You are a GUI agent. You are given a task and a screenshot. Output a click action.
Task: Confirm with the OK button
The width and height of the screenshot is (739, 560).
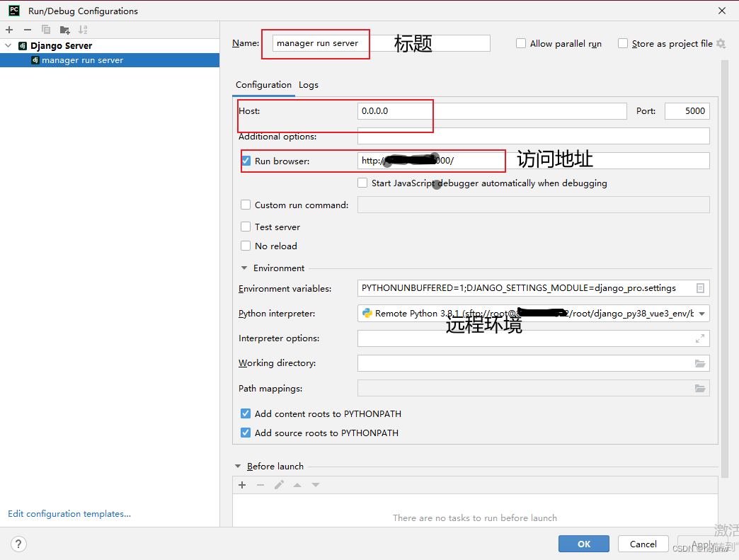(584, 544)
